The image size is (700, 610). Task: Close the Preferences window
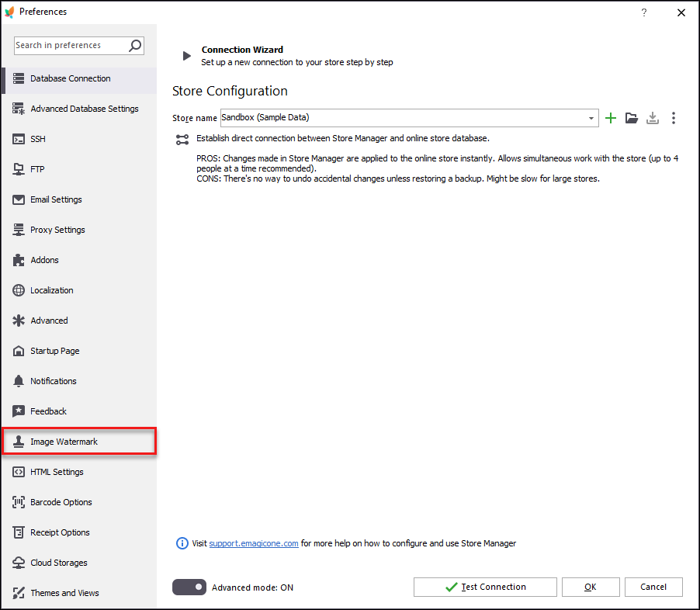[681, 12]
